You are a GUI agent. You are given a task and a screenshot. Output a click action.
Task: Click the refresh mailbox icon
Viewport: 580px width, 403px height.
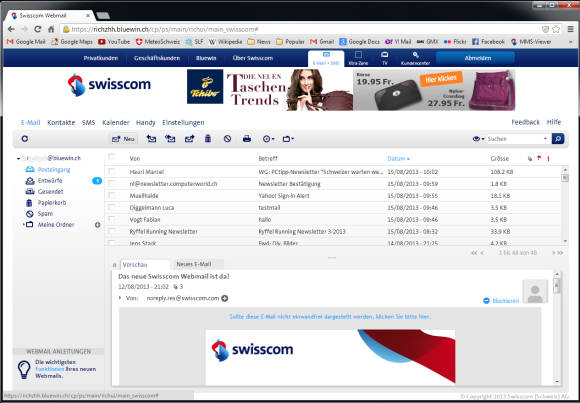click(x=25, y=139)
